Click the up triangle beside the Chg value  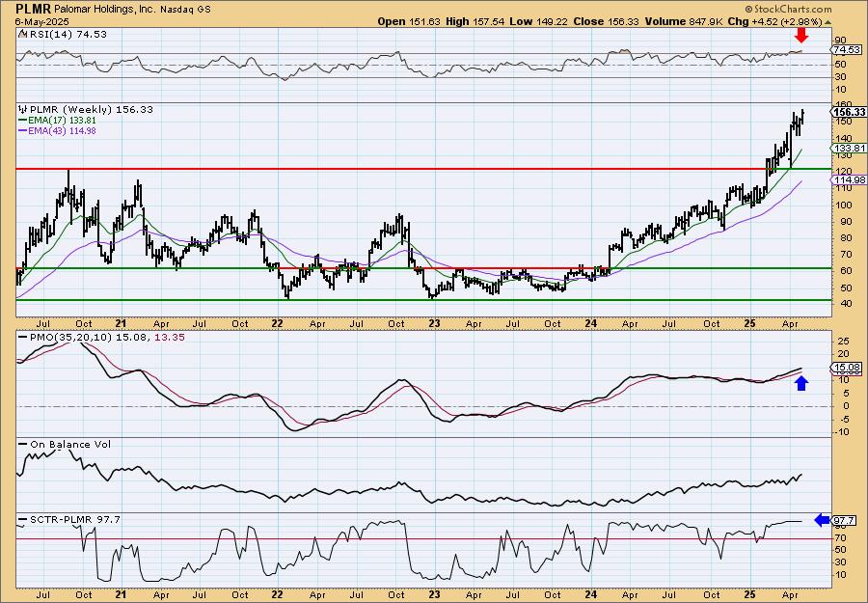pos(828,22)
